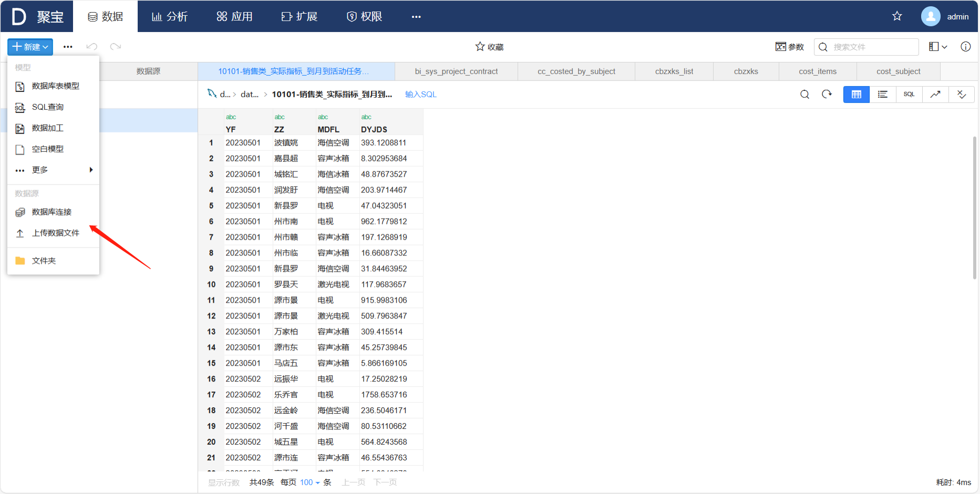Open the 扩展 top navigation tab

pos(299,16)
